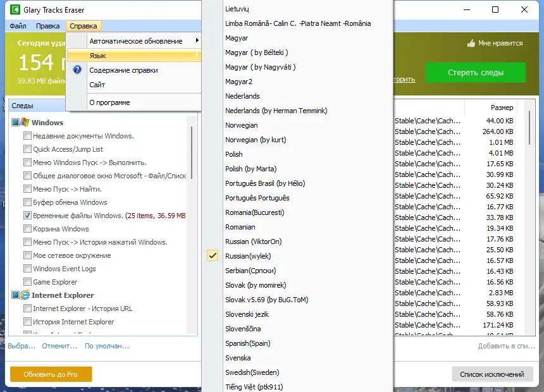Screen dimensions: 544x392
Task: Select the file row sized 65.92 KB
Action: (454, 196)
